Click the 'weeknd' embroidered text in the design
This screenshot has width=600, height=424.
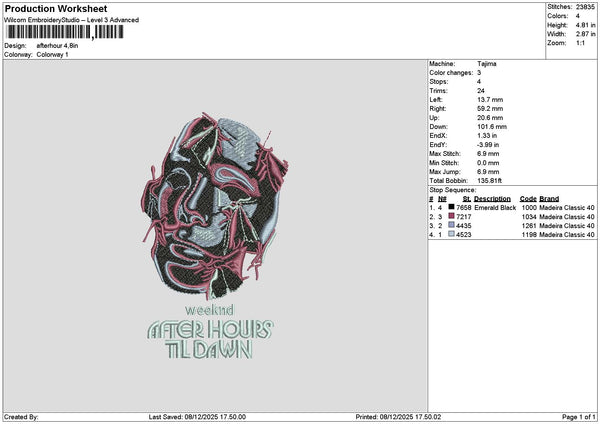click(209, 310)
